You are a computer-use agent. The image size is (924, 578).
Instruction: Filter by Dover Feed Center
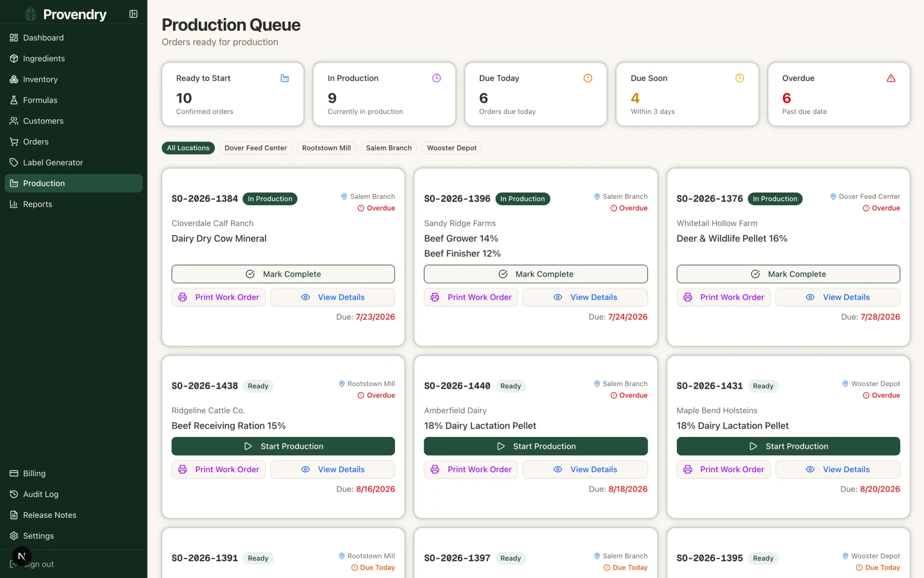(x=255, y=148)
